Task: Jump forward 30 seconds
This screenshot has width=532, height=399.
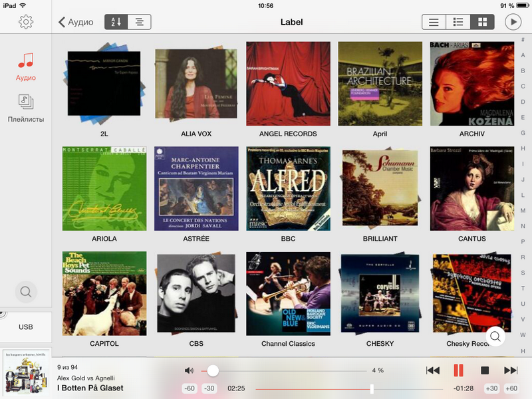Action: (491, 388)
